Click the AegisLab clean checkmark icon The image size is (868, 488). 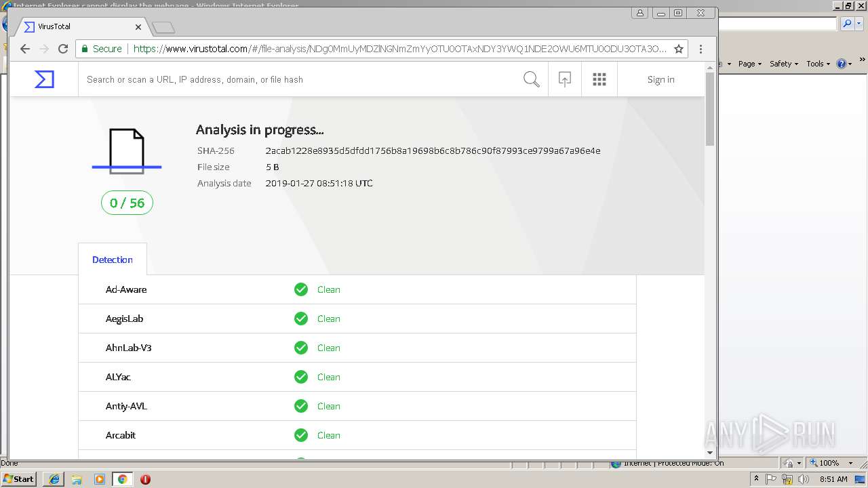tap(301, 319)
